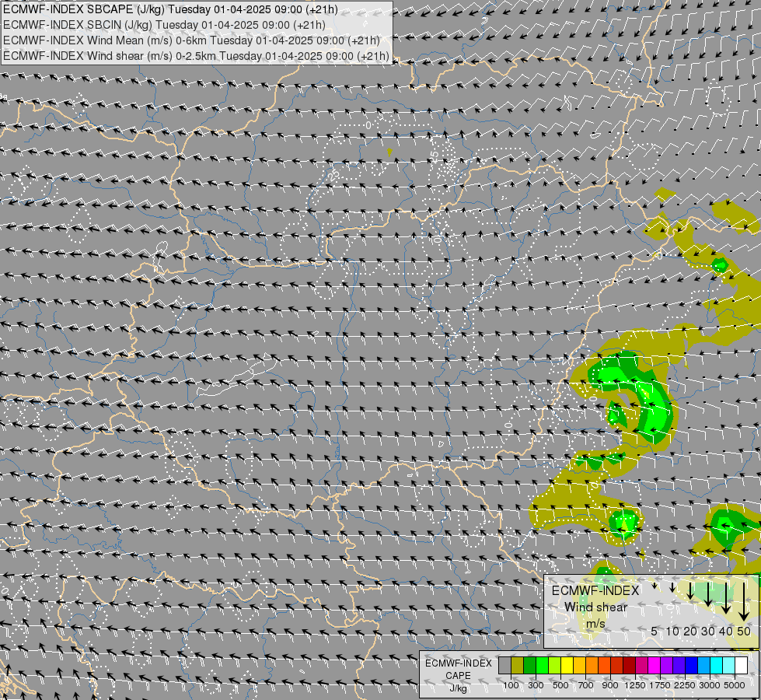Click the longest 50 m/s wind shear legend arrow

pos(744,602)
